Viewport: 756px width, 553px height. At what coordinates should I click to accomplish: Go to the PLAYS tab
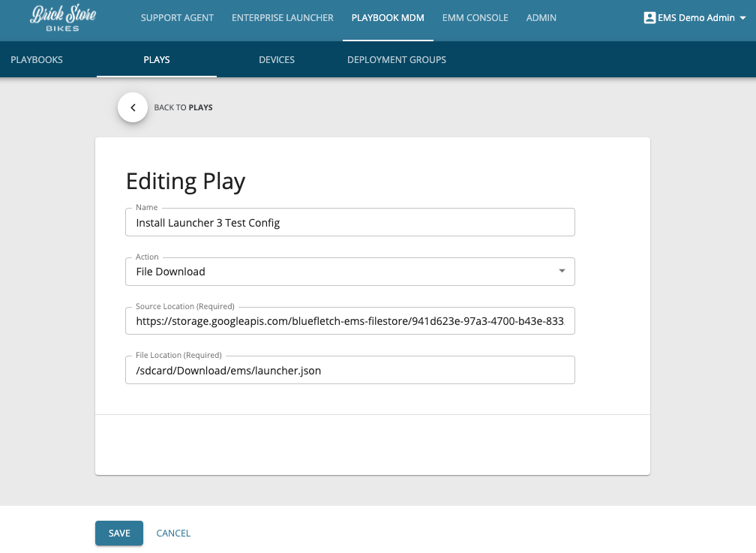pyautogui.click(x=157, y=59)
